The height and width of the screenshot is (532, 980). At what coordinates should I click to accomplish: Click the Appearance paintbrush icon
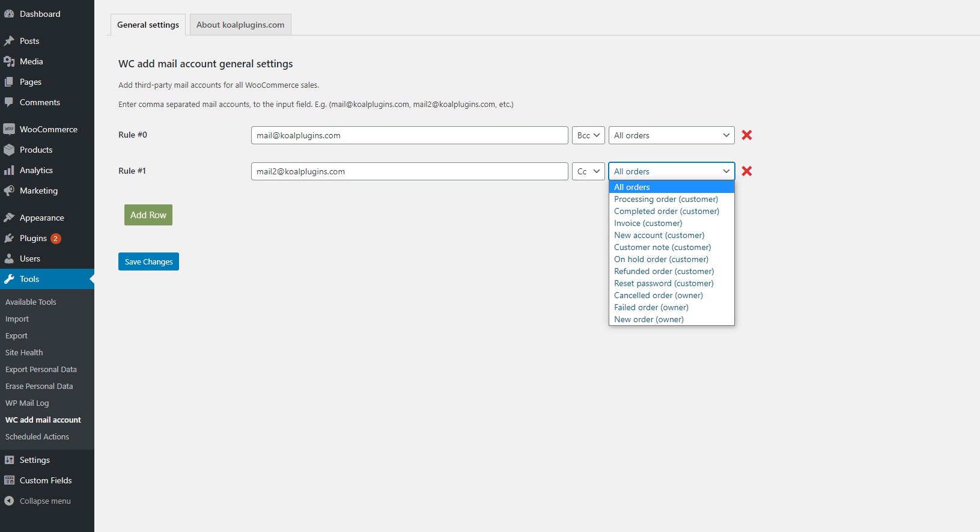coord(9,218)
